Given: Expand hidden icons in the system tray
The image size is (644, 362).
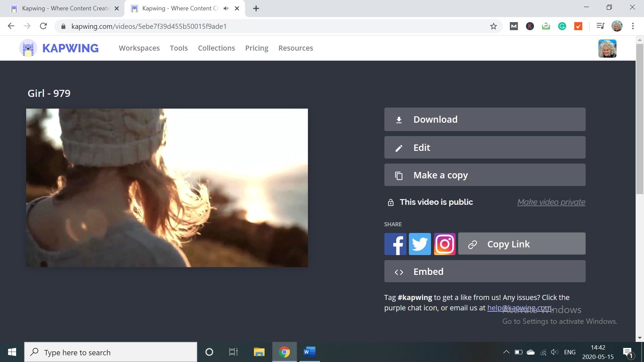Looking at the screenshot, I should click(x=506, y=352).
